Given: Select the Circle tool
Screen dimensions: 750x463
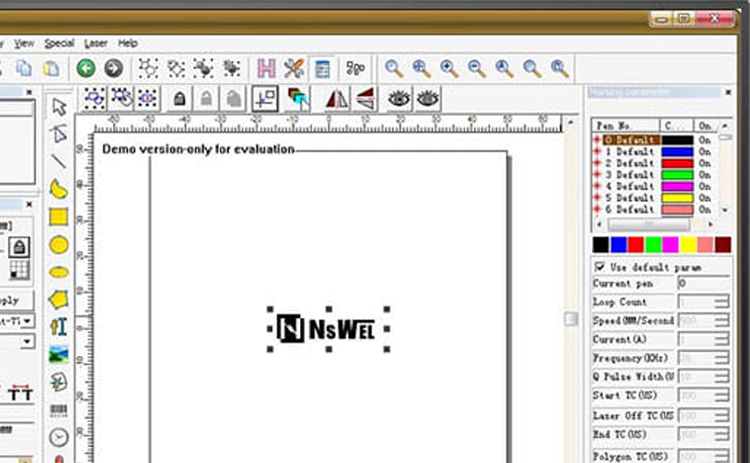Looking at the screenshot, I should pyautogui.click(x=58, y=245).
